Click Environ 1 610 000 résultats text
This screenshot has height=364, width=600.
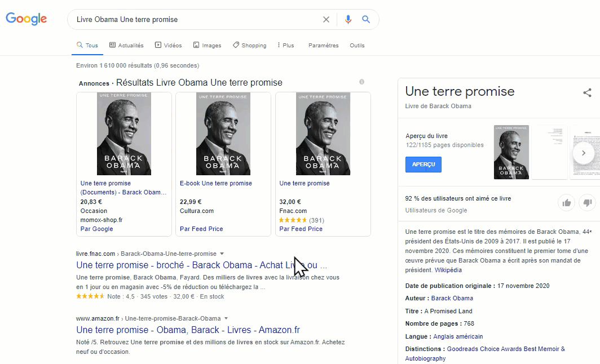coord(138,65)
